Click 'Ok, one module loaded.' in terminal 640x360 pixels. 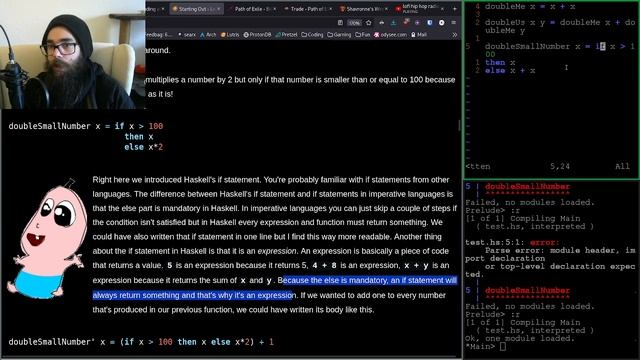(520, 339)
